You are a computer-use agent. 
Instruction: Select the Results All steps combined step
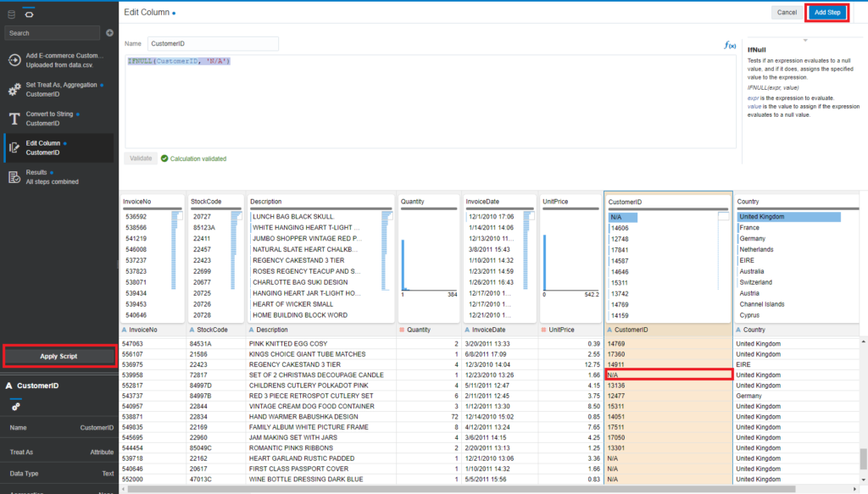(x=58, y=177)
